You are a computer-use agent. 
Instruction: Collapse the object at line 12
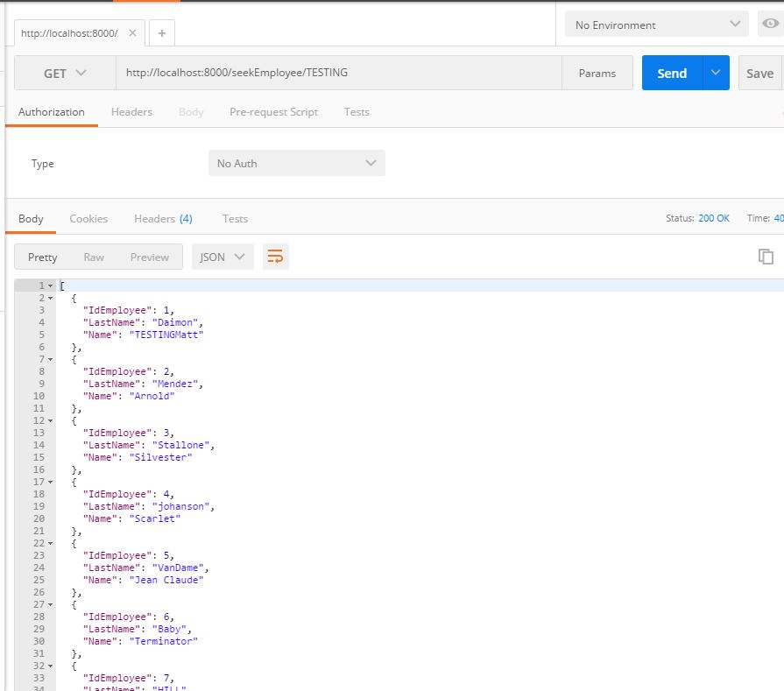pos(51,421)
